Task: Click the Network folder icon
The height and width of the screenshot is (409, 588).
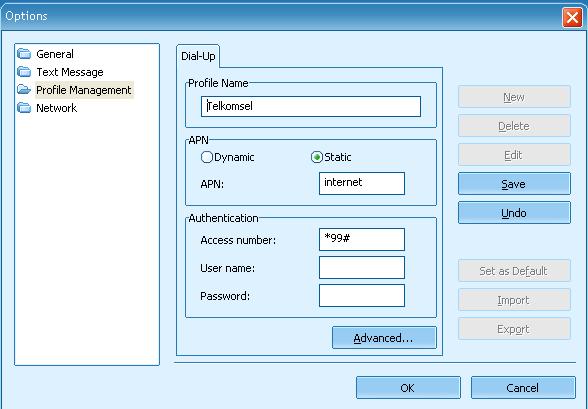Action: coord(24,108)
